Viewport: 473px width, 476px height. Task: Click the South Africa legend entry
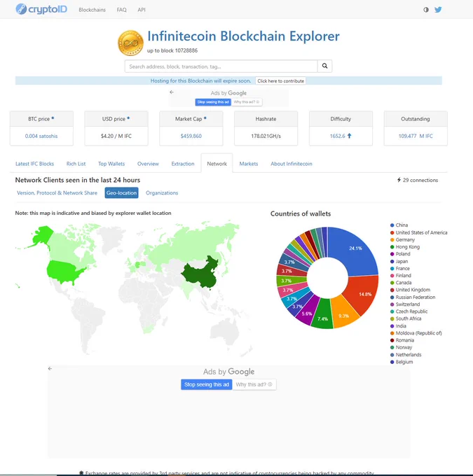[406, 318]
